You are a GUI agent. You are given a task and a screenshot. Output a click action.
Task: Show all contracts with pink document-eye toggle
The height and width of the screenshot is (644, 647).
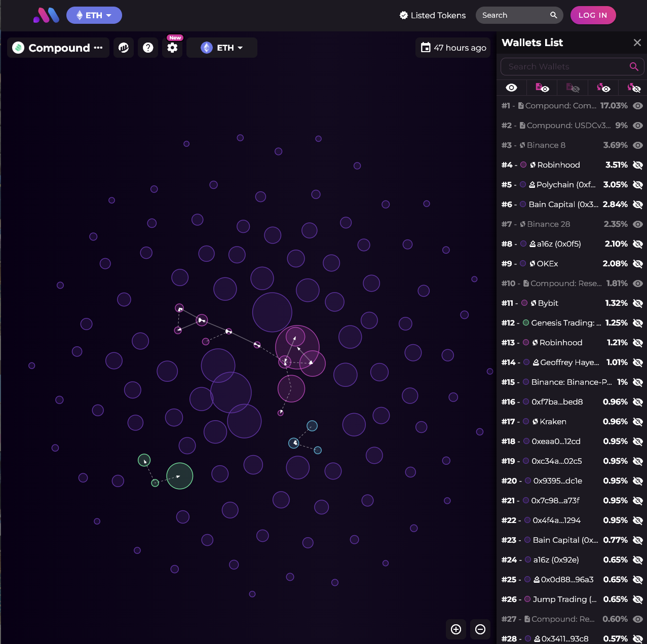click(542, 88)
